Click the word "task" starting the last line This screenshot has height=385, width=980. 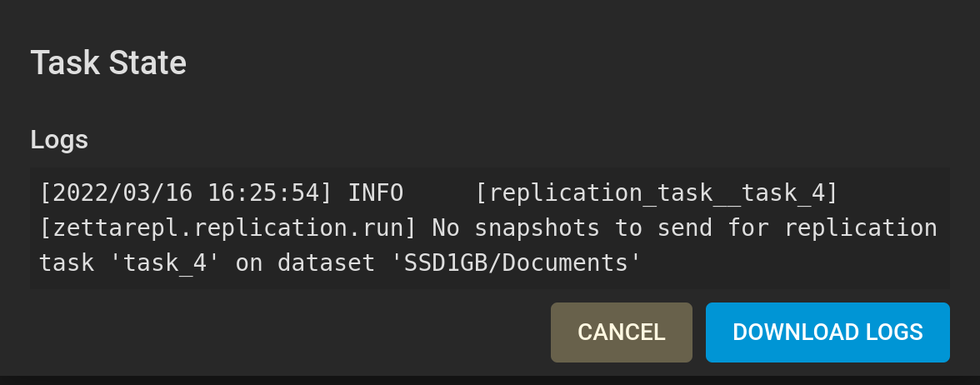67,263
